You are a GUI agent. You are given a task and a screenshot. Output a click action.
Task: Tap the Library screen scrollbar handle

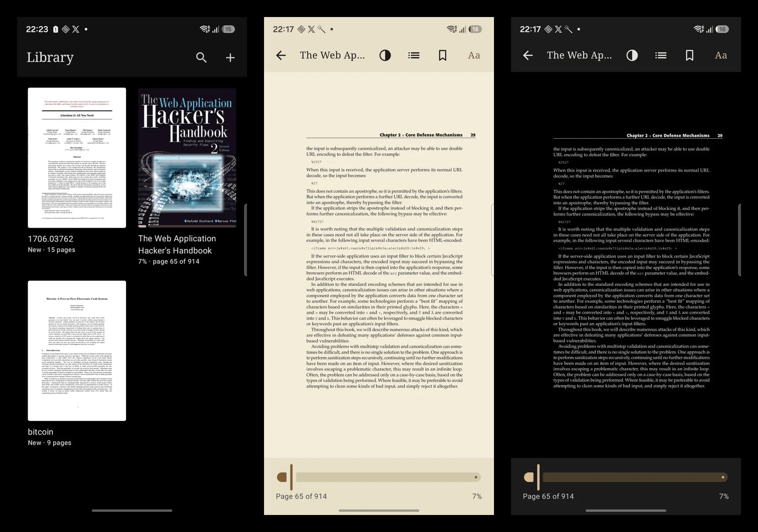point(246,240)
